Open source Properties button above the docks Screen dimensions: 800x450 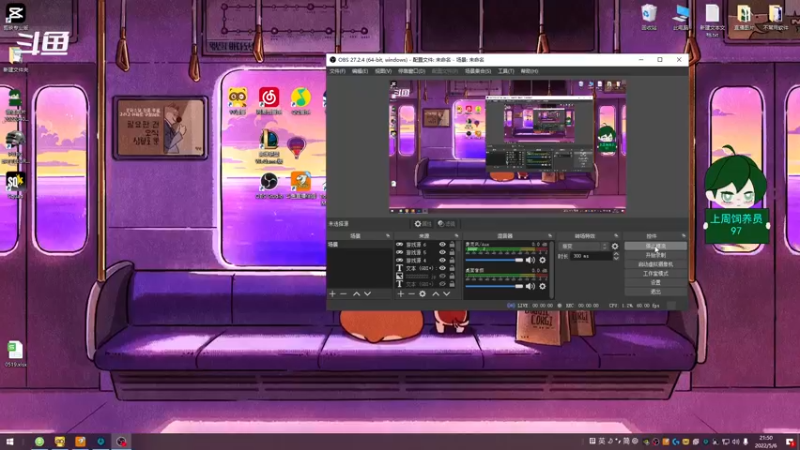[422, 224]
